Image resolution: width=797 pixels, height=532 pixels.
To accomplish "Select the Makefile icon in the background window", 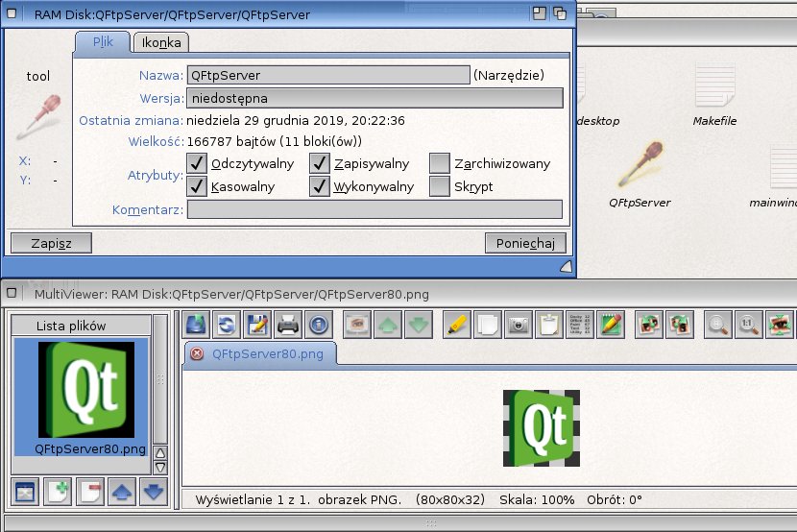I will click(714, 94).
